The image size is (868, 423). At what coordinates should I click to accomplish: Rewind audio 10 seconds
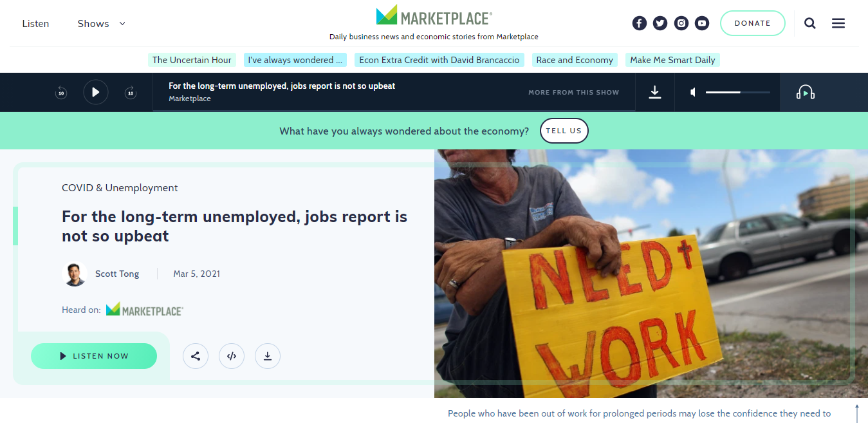click(x=61, y=93)
